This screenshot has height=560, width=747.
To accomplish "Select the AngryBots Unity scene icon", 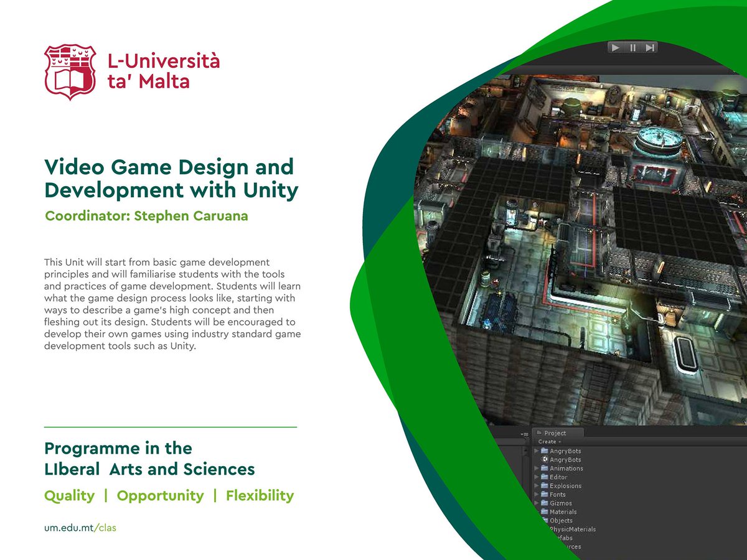I will click(545, 460).
